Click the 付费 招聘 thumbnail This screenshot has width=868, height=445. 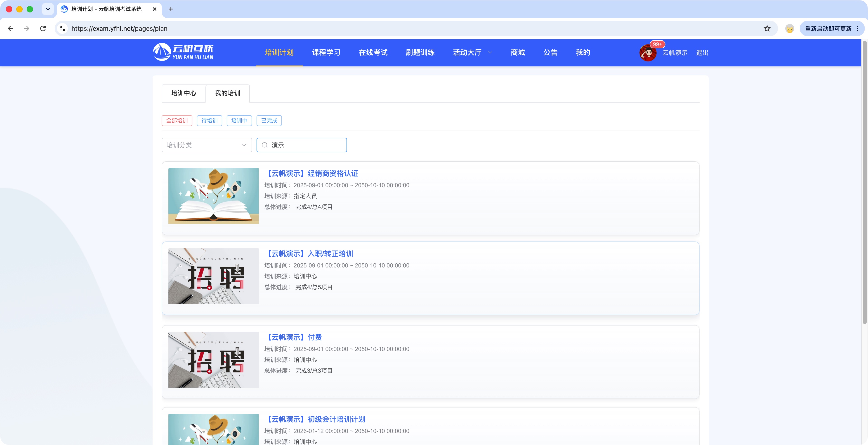pyautogui.click(x=214, y=359)
